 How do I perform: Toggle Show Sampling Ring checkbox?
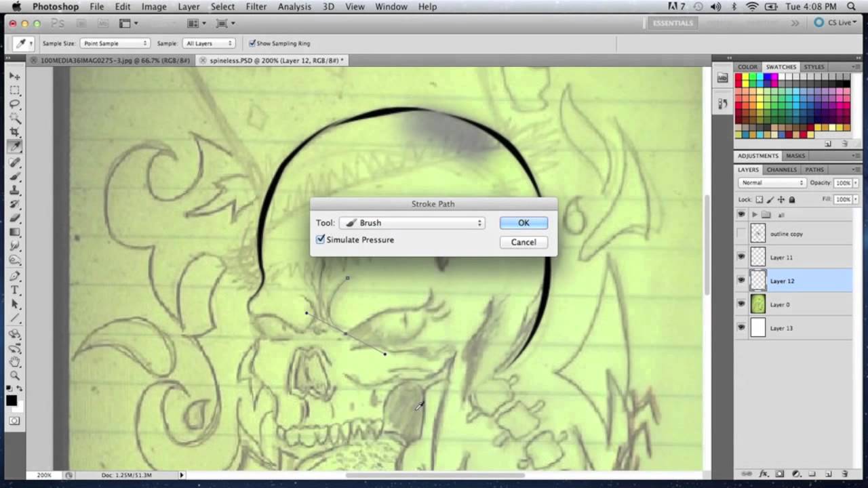[252, 43]
